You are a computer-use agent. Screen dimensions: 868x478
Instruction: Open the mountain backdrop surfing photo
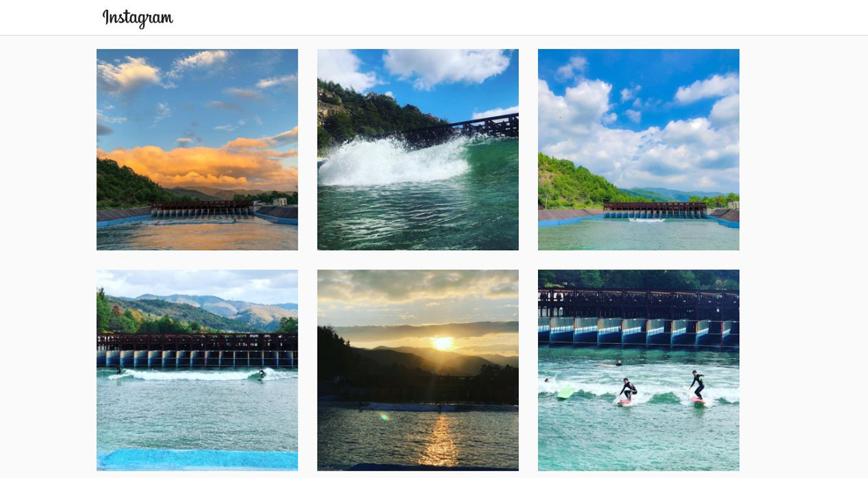coord(197,370)
